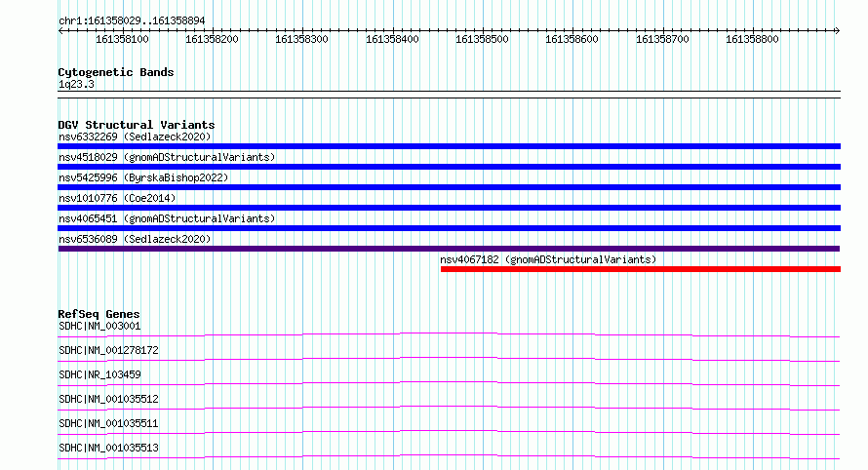Click ruler tick label 161358600
This screenshot has width=868, height=470.
tap(572, 39)
